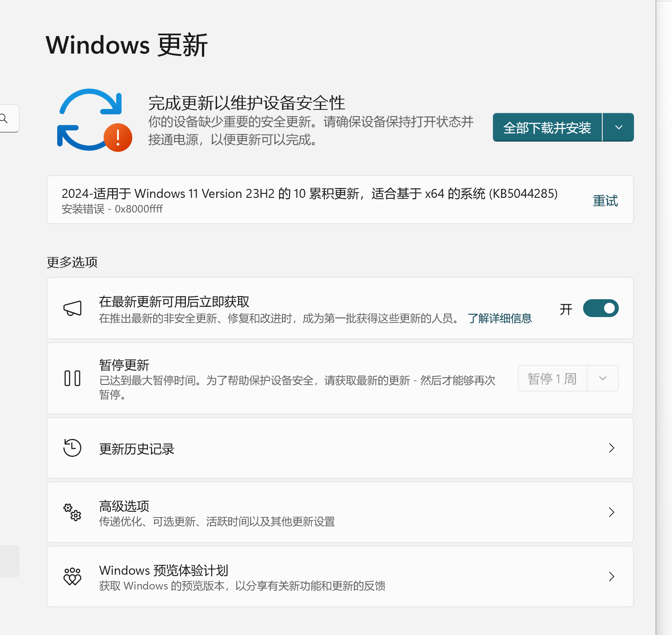Open the 高级选项 row title
Viewport: 672px width, 635px height.
(124, 506)
